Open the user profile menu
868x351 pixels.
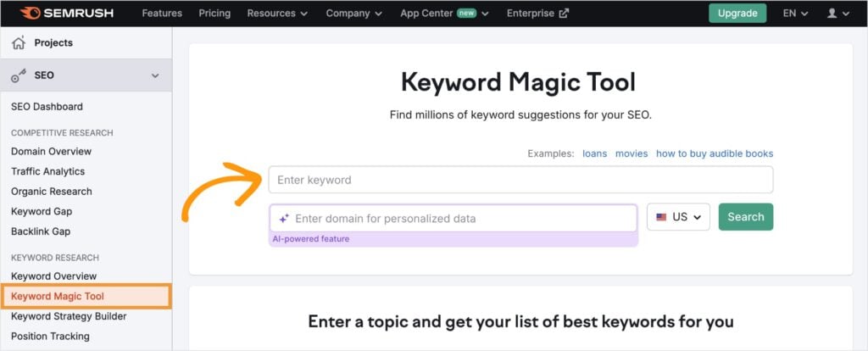tap(838, 14)
